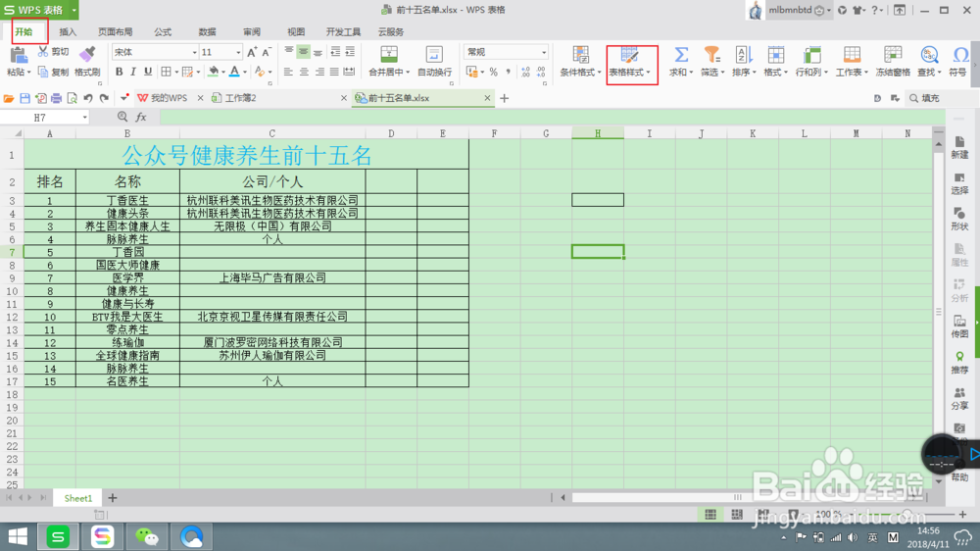
Task: Select the Sheet1 worksheet tab
Action: 78,498
